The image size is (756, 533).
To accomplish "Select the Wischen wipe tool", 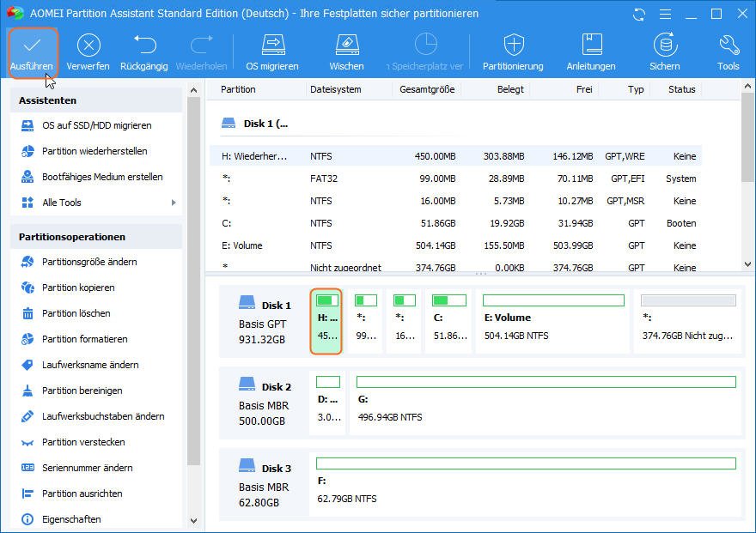I will click(x=347, y=52).
